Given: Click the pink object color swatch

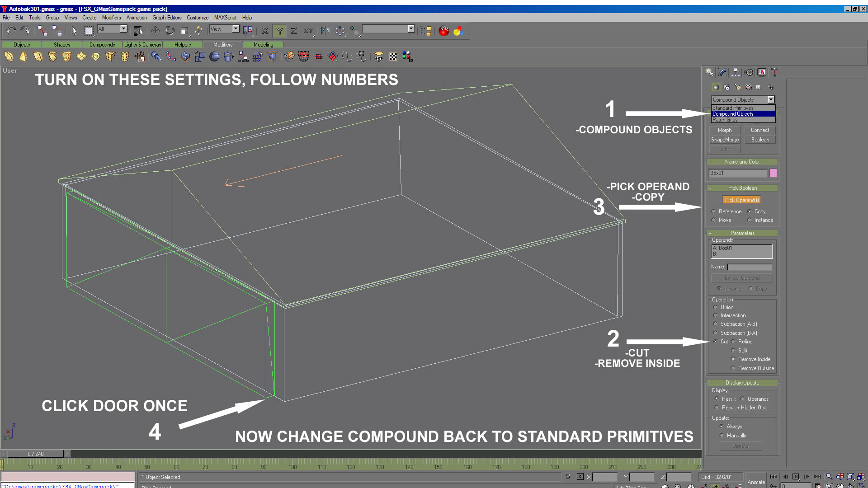Looking at the screenshot, I should click(x=773, y=173).
